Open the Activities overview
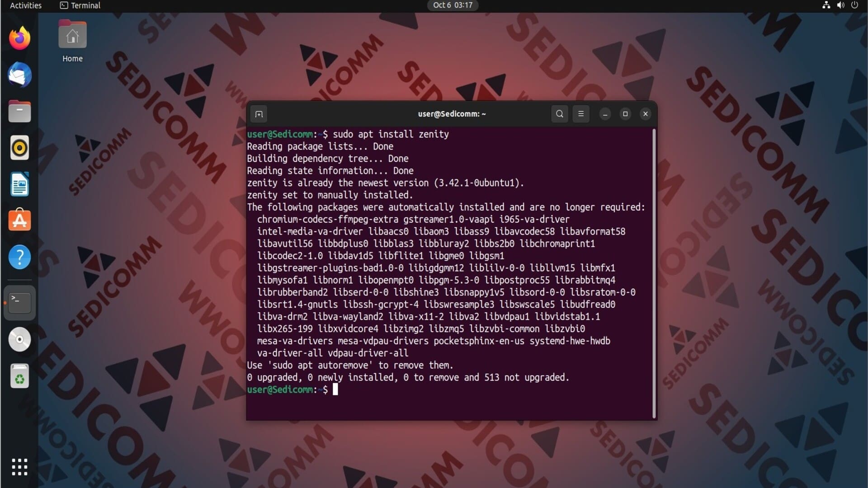The image size is (868, 488). click(25, 5)
